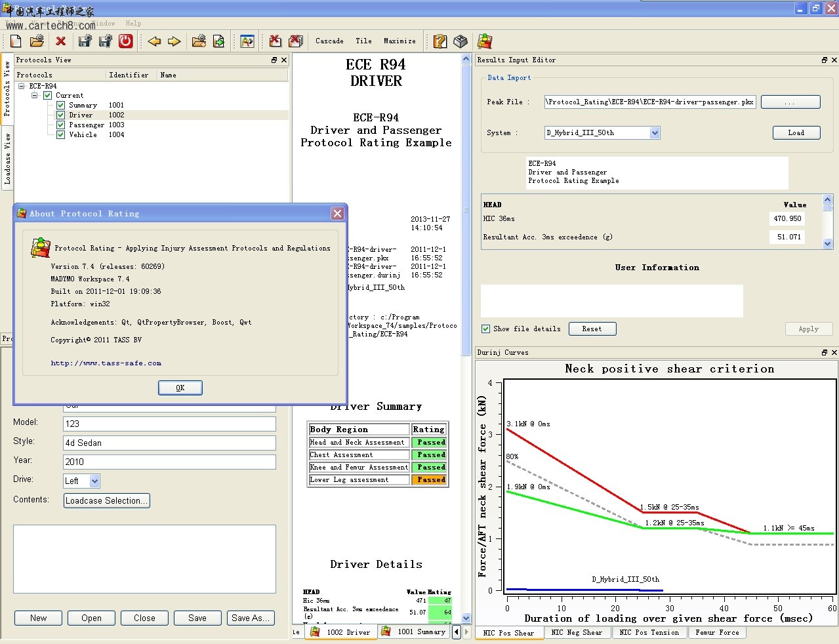
Task: Collapse the Current tree node
Action: 35,95
